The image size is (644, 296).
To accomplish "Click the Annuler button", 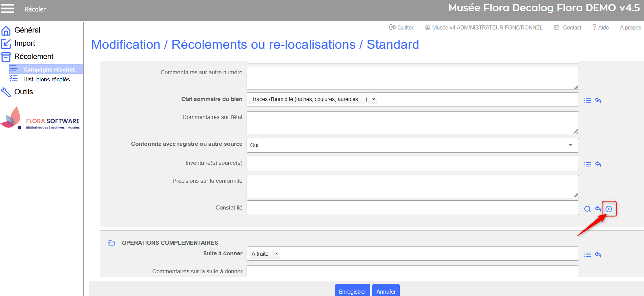I will pos(386,291).
